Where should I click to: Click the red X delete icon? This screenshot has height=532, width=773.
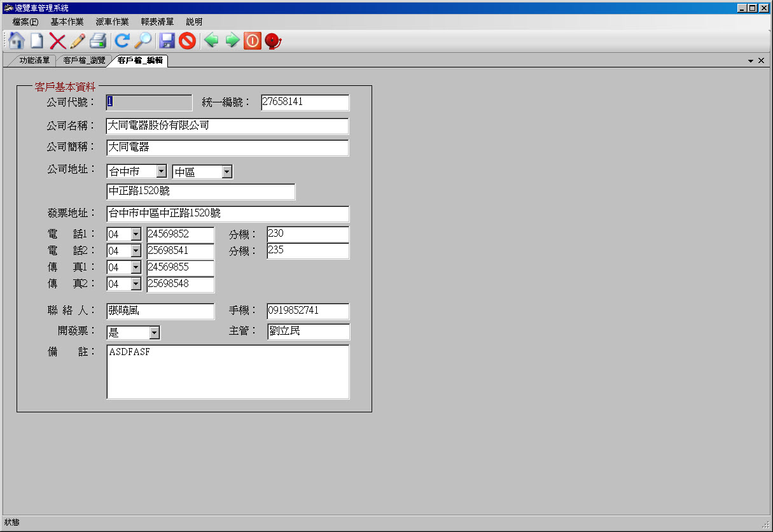point(58,41)
